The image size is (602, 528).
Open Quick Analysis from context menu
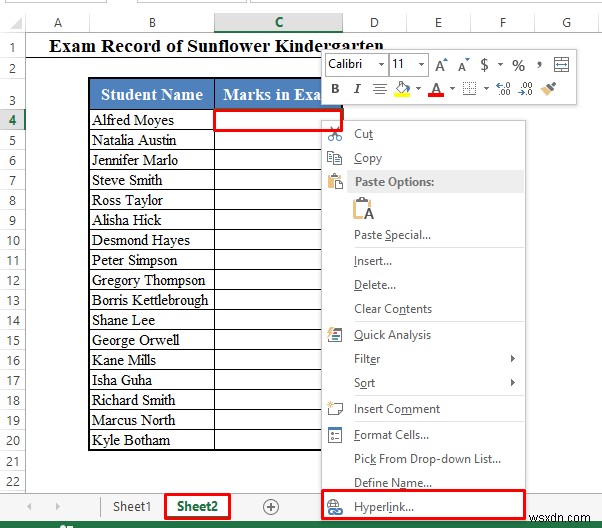click(x=423, y=335)
